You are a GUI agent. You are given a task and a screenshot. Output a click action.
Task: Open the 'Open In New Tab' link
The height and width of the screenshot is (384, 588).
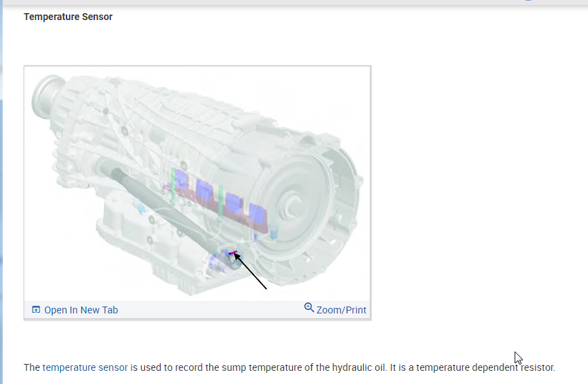(81, 310)
